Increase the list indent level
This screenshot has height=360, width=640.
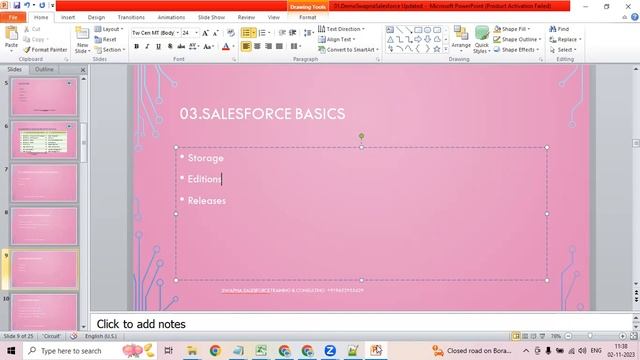click(293, 33)
